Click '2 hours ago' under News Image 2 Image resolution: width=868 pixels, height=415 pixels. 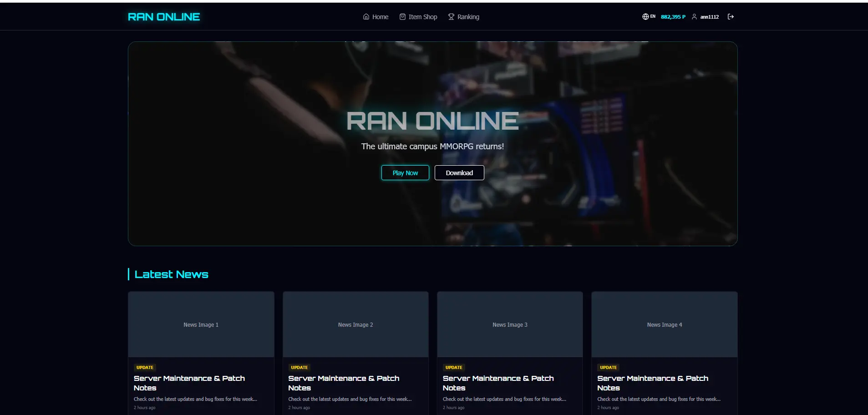click(x=299, y=408)
